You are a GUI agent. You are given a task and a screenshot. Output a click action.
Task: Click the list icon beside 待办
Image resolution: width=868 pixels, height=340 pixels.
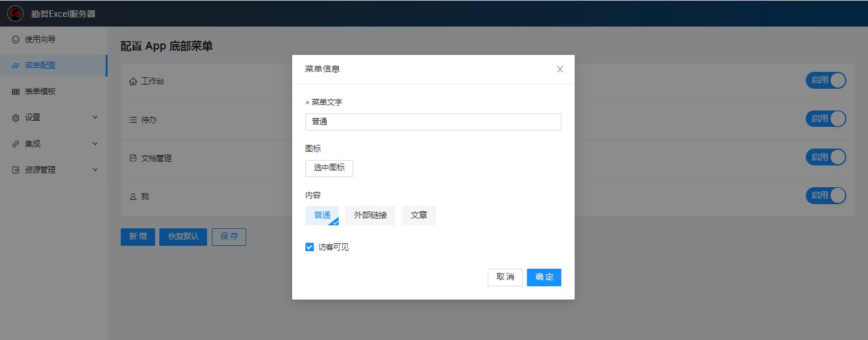coord(133,120)
